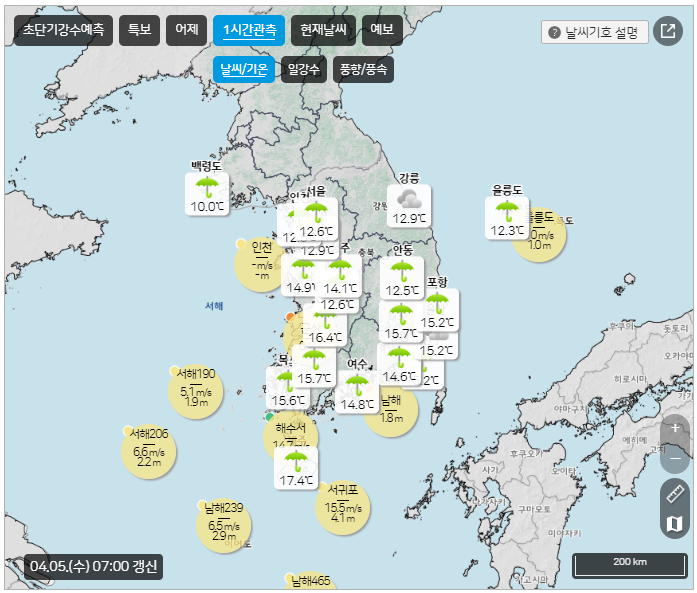Click the 15.7℃ marker near 목포
This screenshot has width=697, height=593.
[314, 367]
